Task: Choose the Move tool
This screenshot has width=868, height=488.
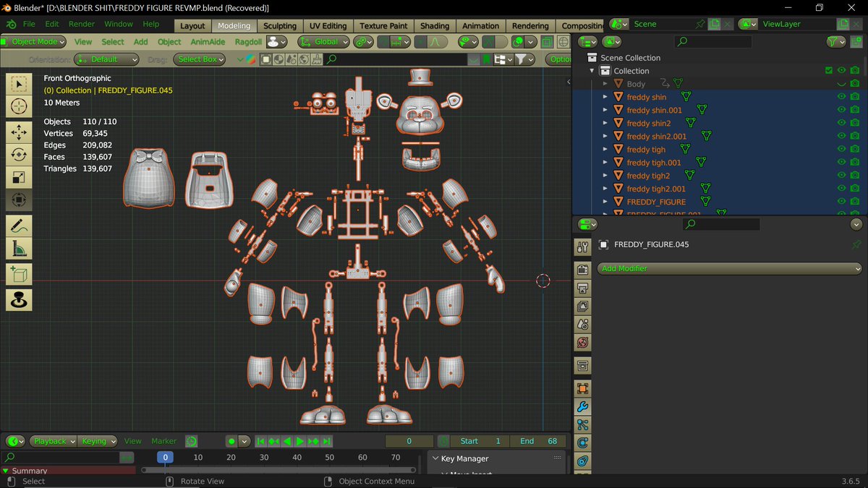Action: tap(19, 132)
